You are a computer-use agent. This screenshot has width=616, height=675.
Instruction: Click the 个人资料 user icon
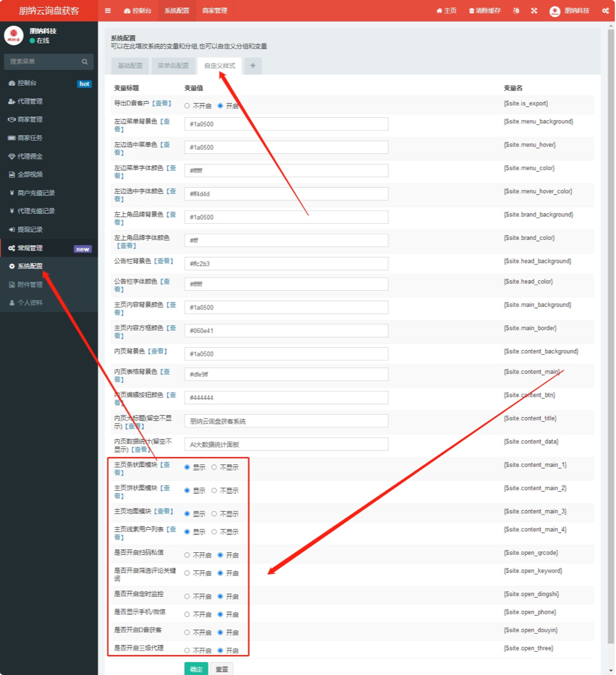11,303
